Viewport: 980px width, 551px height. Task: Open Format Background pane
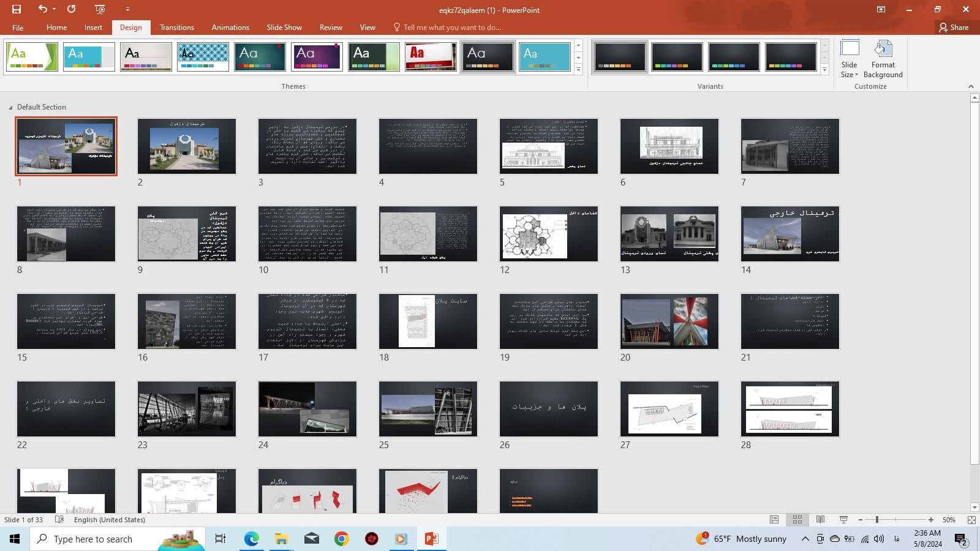click(883, 59)
